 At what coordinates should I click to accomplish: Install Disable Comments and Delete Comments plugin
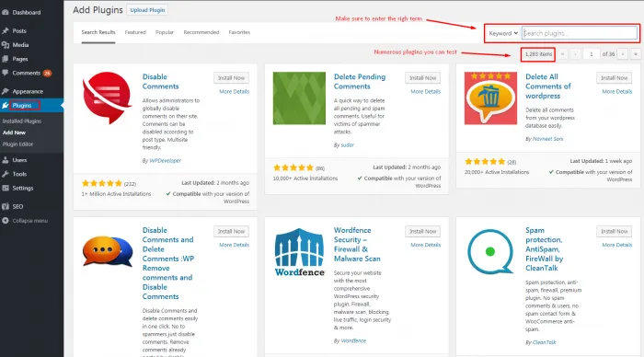coord(231,231)
